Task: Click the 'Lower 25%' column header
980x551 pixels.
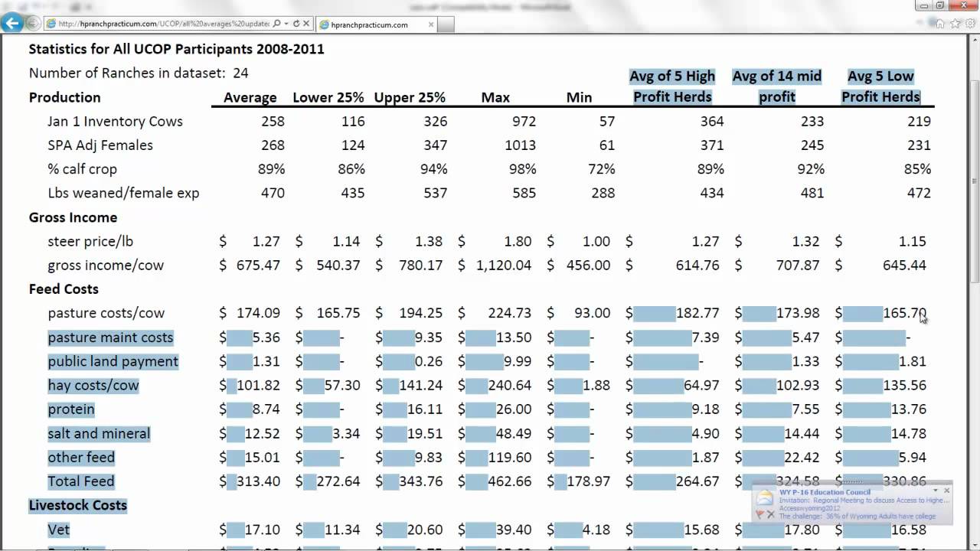Action: [x=328, y=98]
